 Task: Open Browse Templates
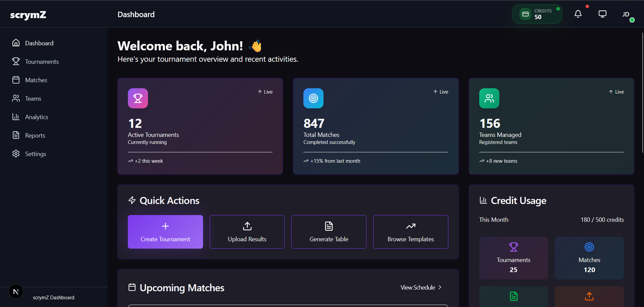(410, 232)
